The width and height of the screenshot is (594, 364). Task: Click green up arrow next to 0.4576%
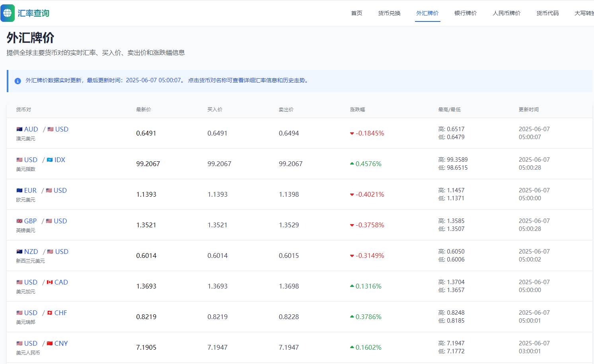point(352,164)
